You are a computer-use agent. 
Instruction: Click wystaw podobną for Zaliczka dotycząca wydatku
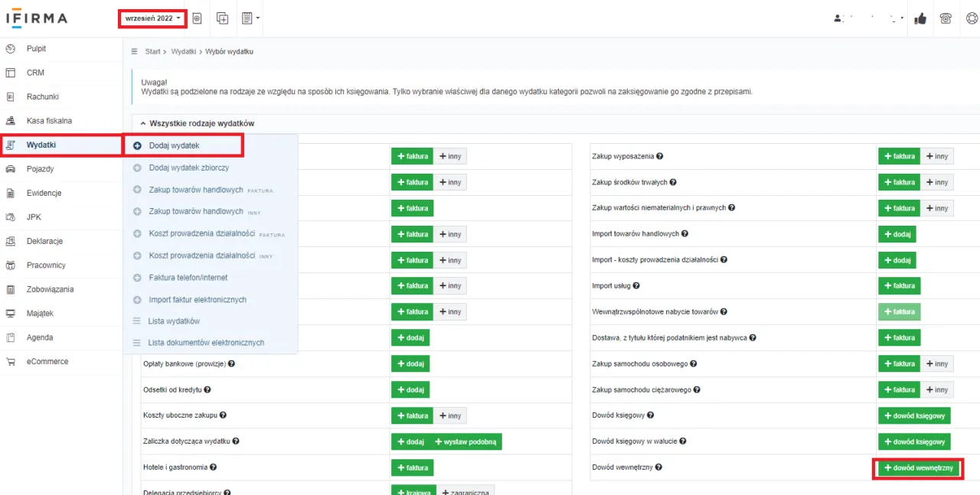tap(465, 441)
